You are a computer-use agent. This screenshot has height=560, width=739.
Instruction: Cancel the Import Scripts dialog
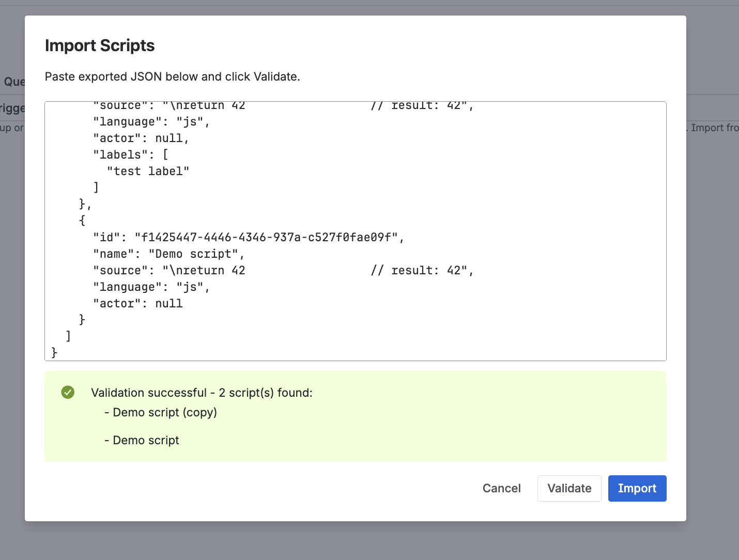click(501, 488)
